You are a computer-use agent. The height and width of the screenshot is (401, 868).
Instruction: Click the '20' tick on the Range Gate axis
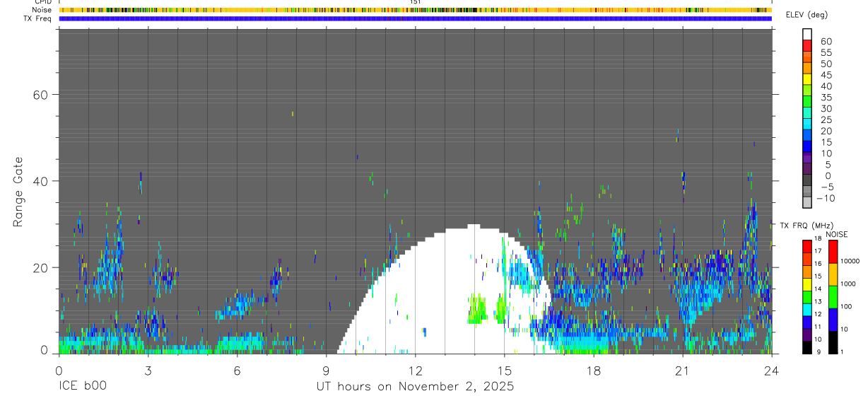(41, 267)
